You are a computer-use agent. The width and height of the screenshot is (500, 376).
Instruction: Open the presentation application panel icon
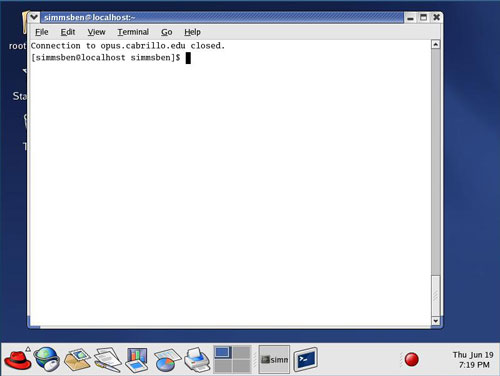pyautogui.click(x=137, y=360)
